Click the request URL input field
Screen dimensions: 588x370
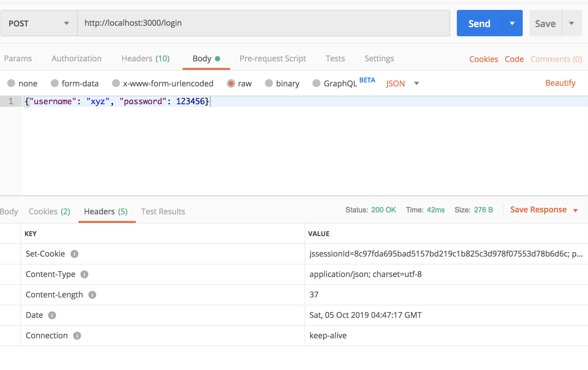tap(264, 23)
